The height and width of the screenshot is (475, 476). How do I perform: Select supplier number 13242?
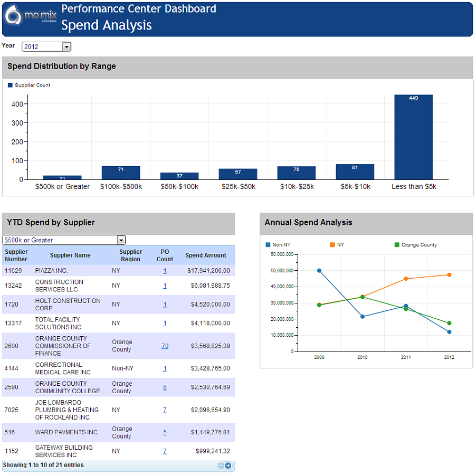click(13, 286)
